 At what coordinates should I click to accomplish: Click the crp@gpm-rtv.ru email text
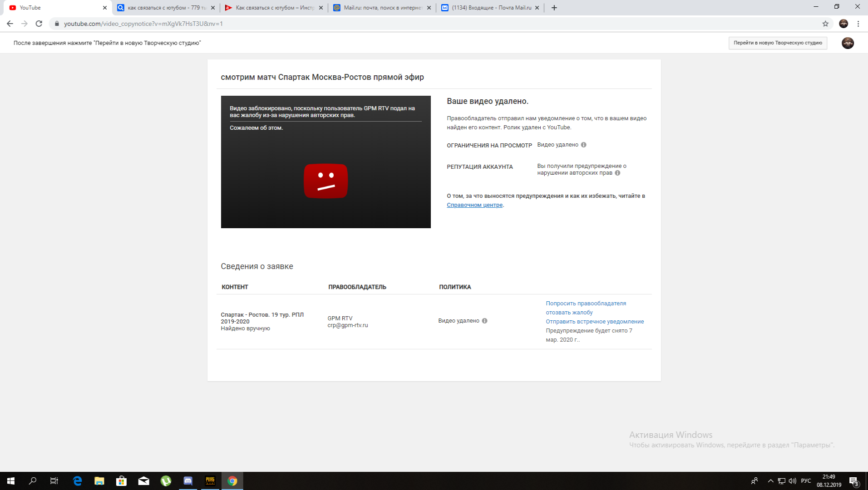[x=348, y=325]
